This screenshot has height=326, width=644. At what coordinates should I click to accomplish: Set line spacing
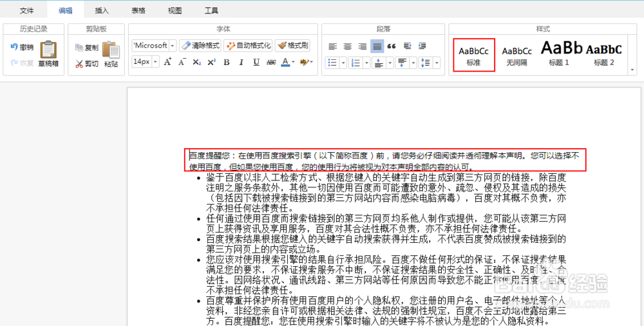click(x=426, y=62)
